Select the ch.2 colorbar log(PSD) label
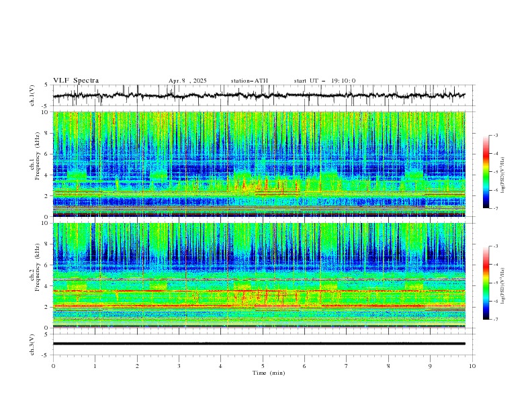 click(503, 286)
